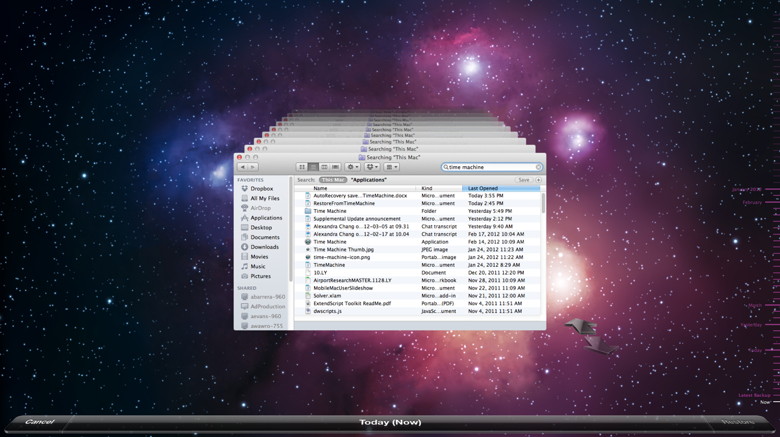780x437 pixels.
Task: Click the Save search button
Action: click(524, 180)
